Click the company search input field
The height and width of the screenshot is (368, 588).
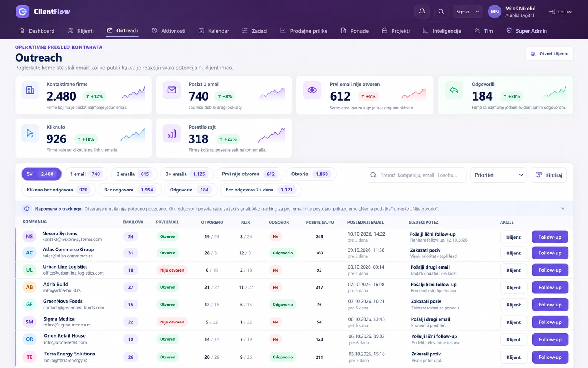416,175
